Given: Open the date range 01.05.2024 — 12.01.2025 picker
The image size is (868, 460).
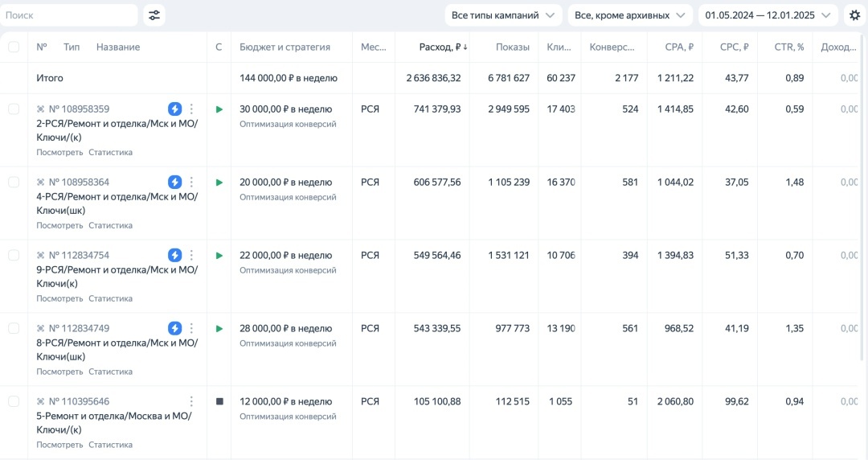Looking at the screenshot, I should coord(768,15).
